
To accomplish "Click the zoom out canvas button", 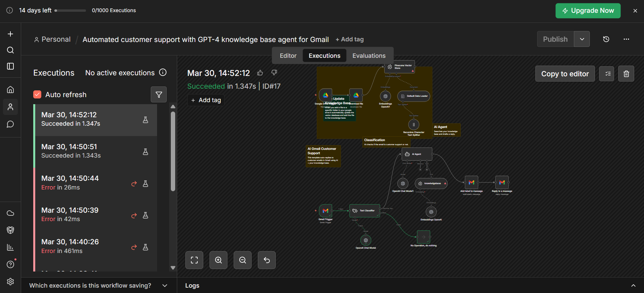I will click(x=243, y=260).
